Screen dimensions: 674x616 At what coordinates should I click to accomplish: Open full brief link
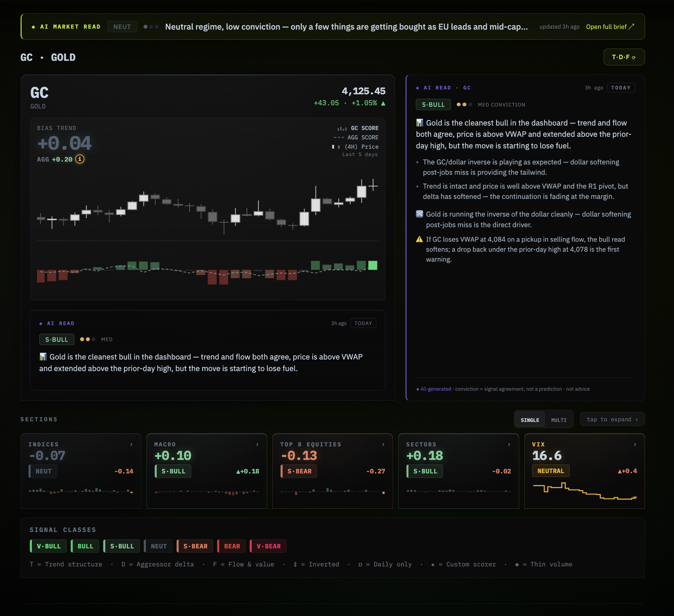pyautogui.click(x=610, y=27)
